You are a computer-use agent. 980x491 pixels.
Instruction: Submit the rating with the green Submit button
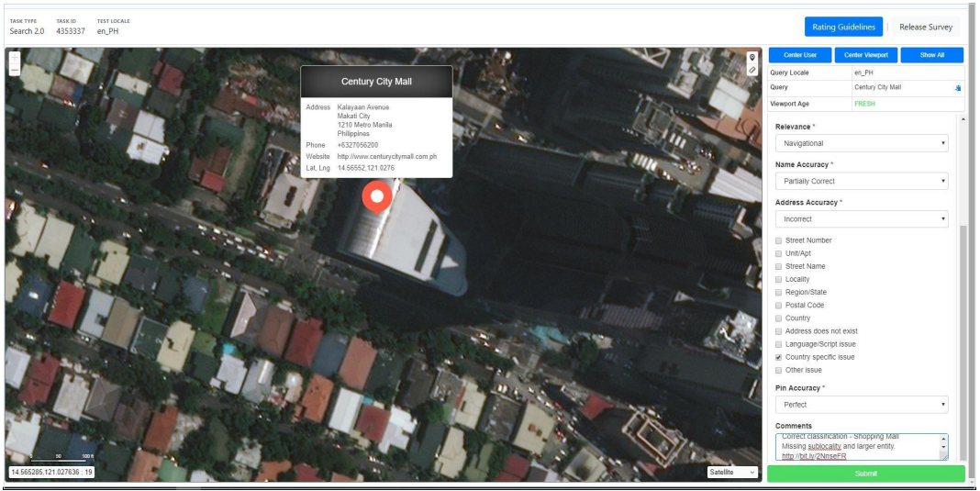coord(866,474)
